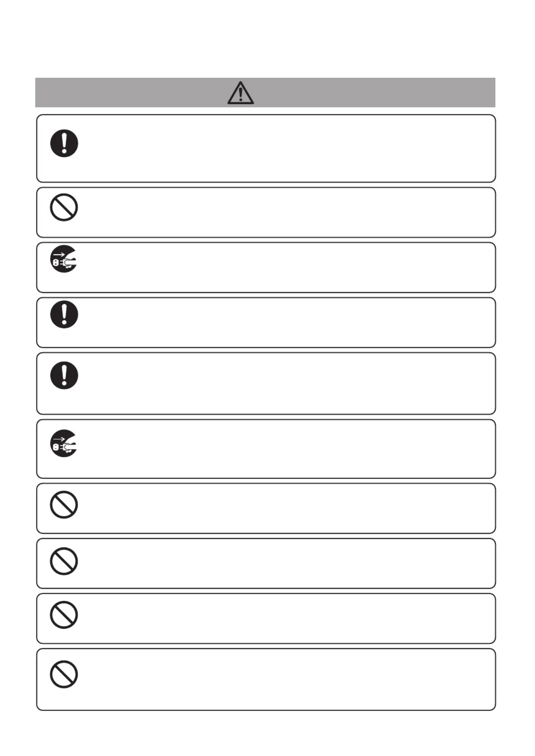Click the fourth prohibition circle icon
The height and width of the screenshot is (756, 535).
[64, 615]
